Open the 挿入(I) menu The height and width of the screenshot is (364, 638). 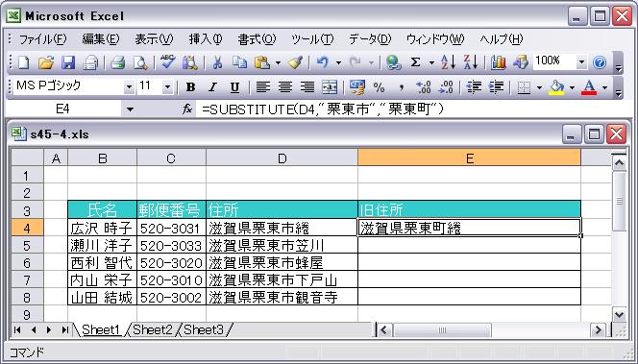(206, 39)
